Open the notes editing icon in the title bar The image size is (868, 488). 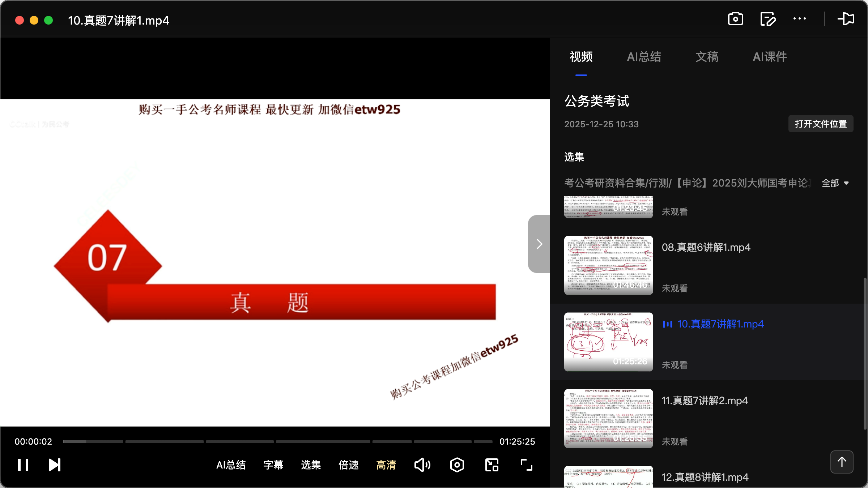click(x=768, y=19)
